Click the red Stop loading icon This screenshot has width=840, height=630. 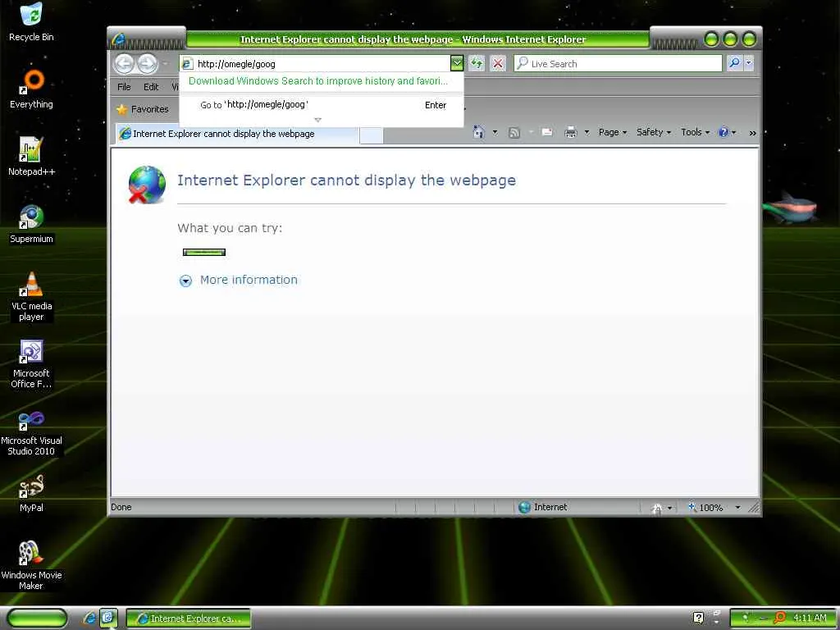[498, 63]
